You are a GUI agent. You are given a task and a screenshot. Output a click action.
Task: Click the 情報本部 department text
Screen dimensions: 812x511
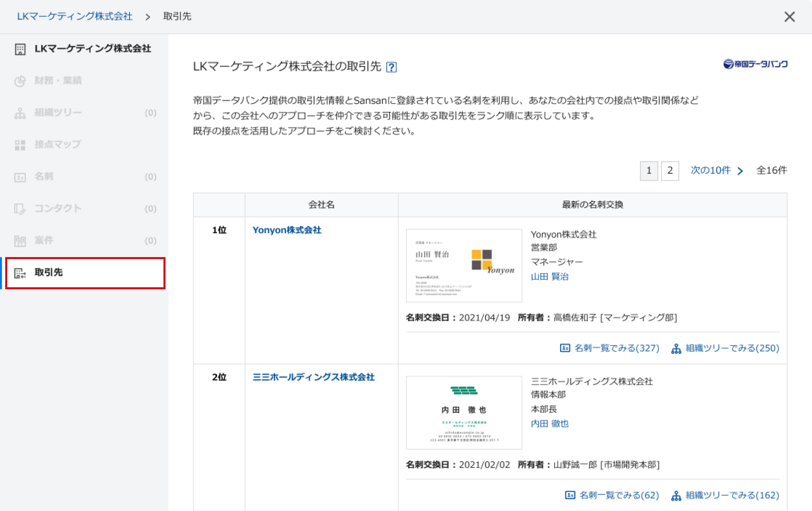pos(548,395)
